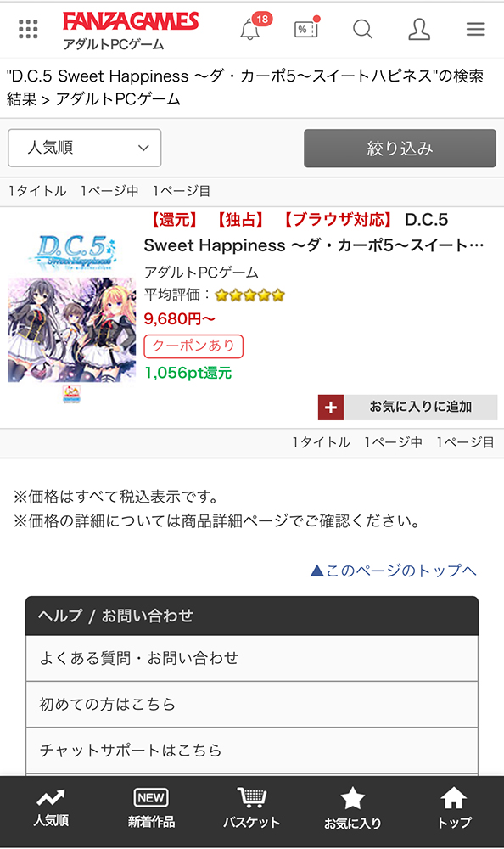Open D.C.5 Sweet Happiness title link
Screen dimensions: 504x849
tap(314, 233)
